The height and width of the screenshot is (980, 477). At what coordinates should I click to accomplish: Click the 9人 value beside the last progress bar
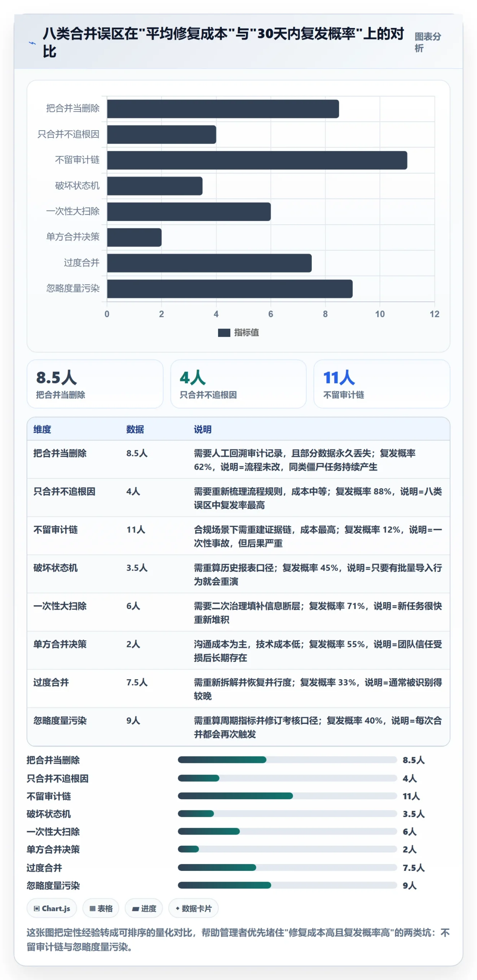click(x=410, y=885)
